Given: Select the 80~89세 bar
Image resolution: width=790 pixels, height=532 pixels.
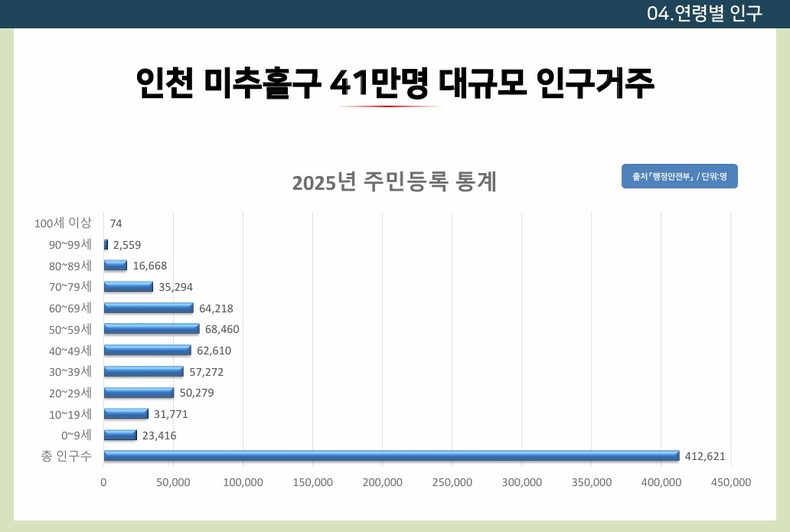Looking at the screenshot, I should click(x=115, y=266).
